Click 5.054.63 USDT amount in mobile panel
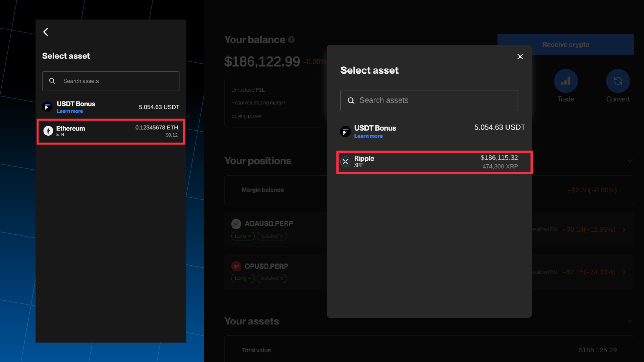The width and height of the screenshot is (644, 362). pos(159,107)
